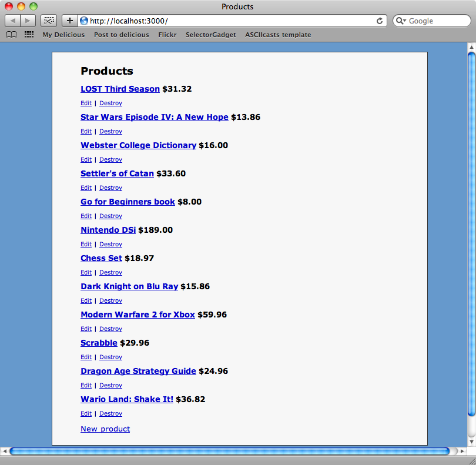Edit LOST Third Season
The image size is (476, 465).
pos(86,103)
